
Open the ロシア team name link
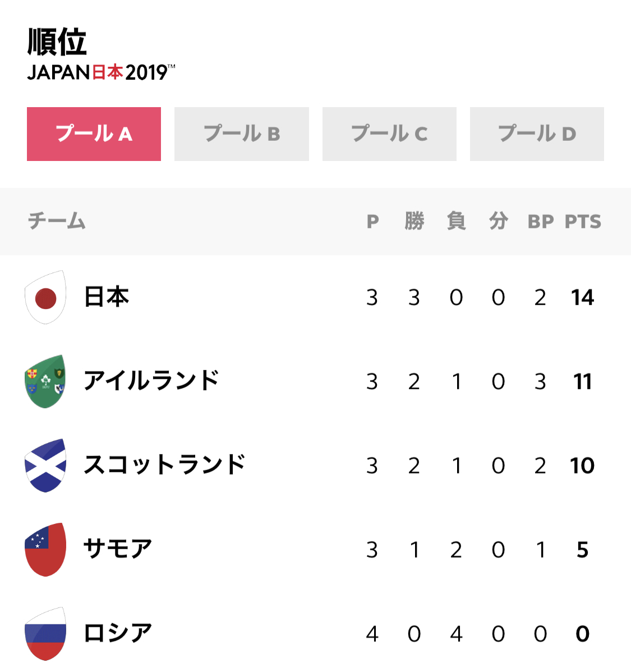point(118,633)
